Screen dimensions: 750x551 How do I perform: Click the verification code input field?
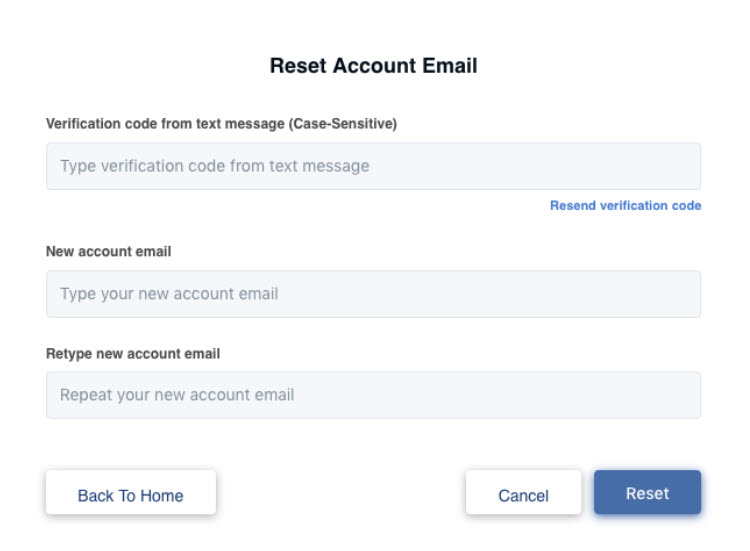click(373, 166)
